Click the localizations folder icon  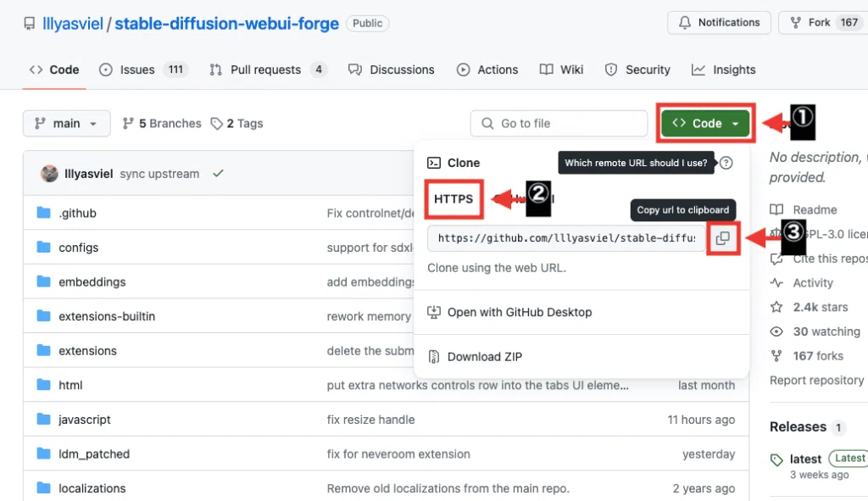coord(43,487)
